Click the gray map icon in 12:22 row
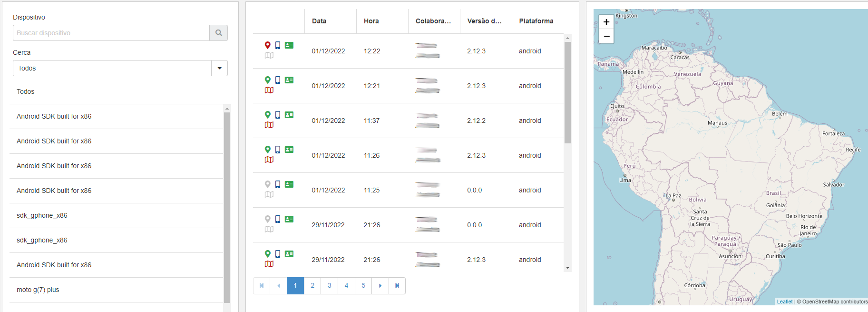This screenshot has height=312, width=868. 269,55
